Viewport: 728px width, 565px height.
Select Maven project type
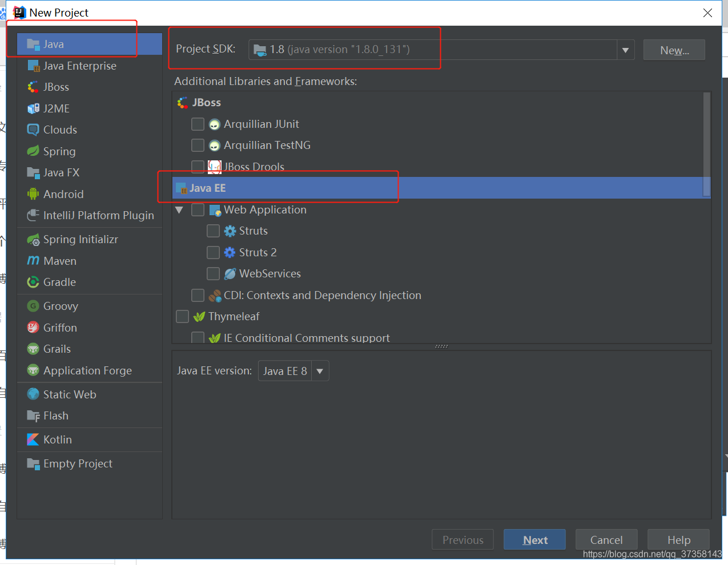[x=90, y=261]
